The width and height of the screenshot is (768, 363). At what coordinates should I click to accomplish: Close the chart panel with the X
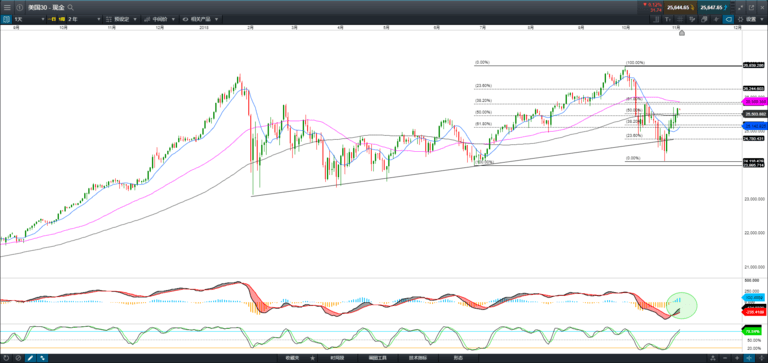[x=763, y=7]
